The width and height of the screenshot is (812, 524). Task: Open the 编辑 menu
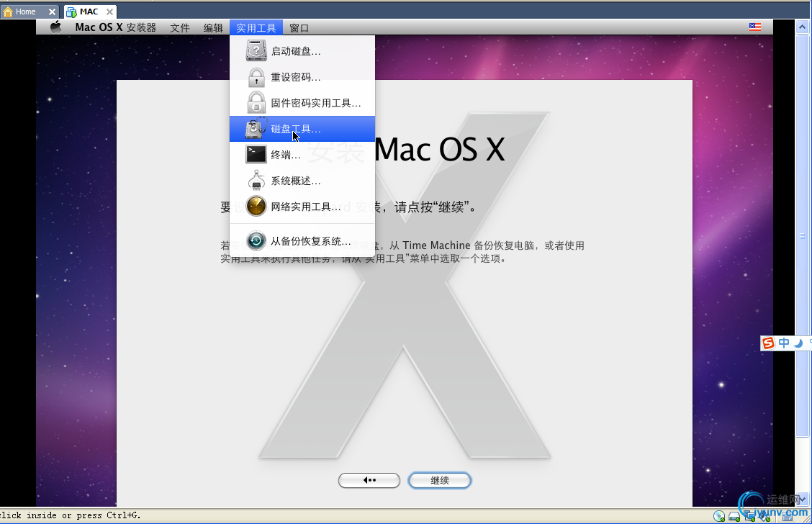pyautogui.click(x=213, y=28)
